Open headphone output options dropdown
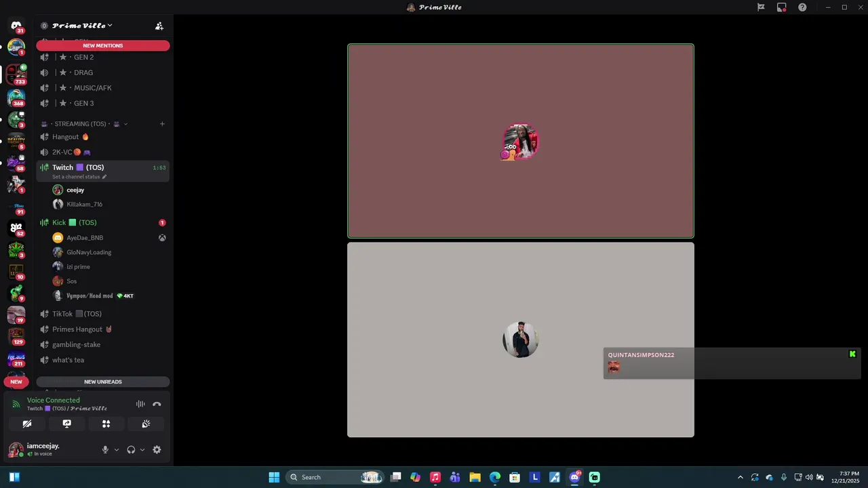 pyautogui.click(x=142, y=449)
